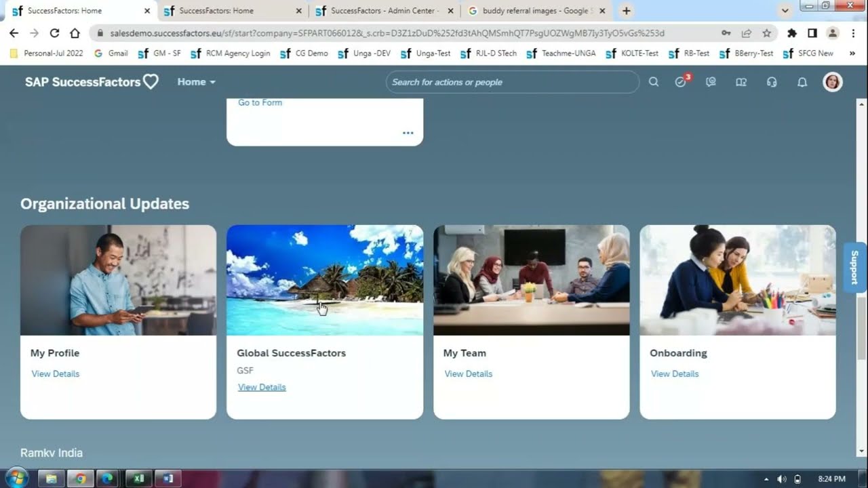Viewport: 868px width, 488px height.
Task: Open a new browser tab with plus
Action: pyautogui.click(x=626, y=11)
